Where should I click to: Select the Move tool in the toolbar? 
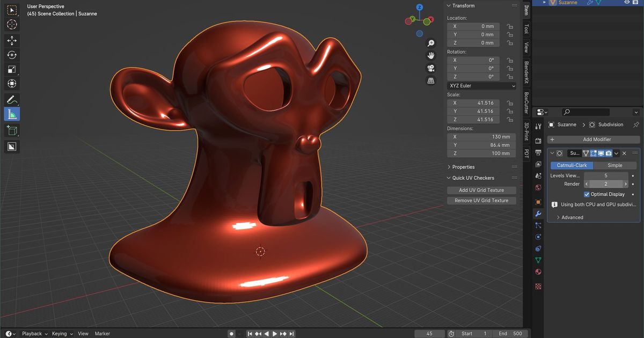tap(12, 40)
